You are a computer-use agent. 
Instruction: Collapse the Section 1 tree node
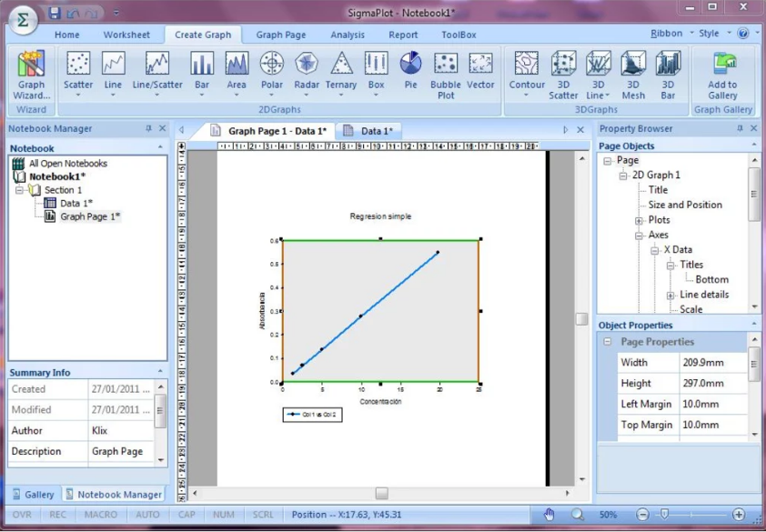point(19,190)
